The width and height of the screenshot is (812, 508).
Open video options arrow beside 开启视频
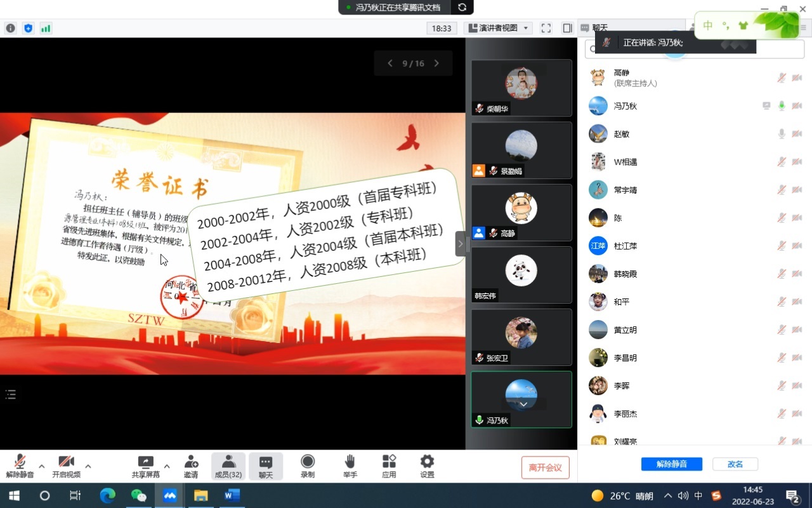pos(88,466)
